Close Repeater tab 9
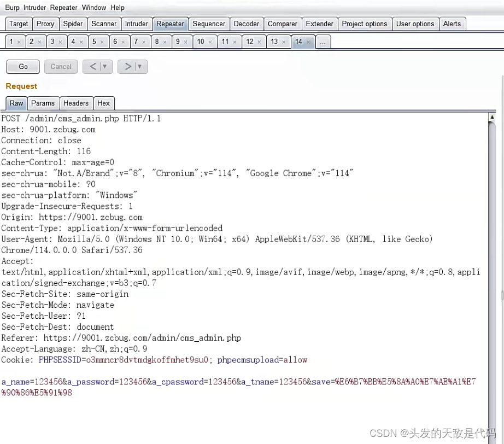504x444 pixels. (185, 42)
